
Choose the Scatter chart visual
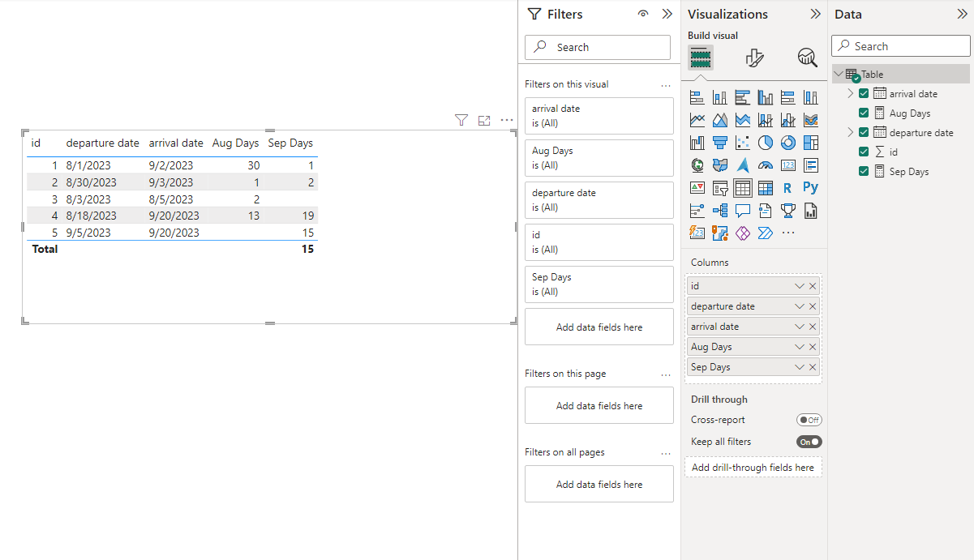742,143
